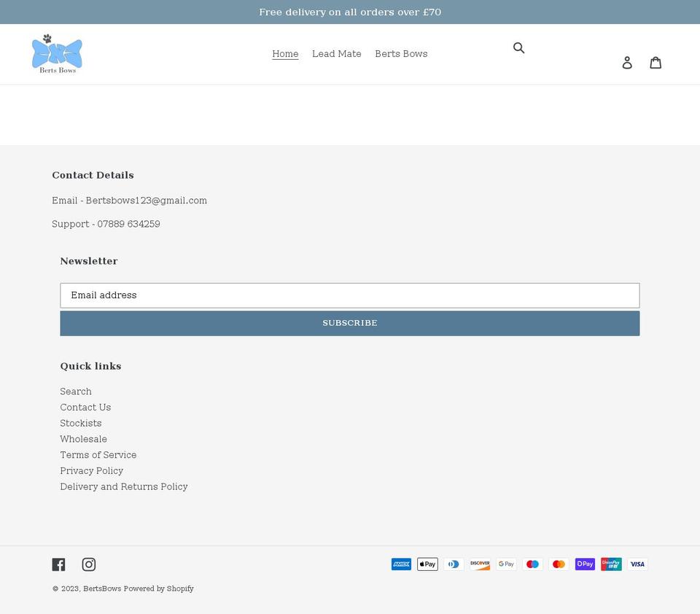Open the Privacy Policy page
Screen dimensions: 700x614
(x=91, y=471)
